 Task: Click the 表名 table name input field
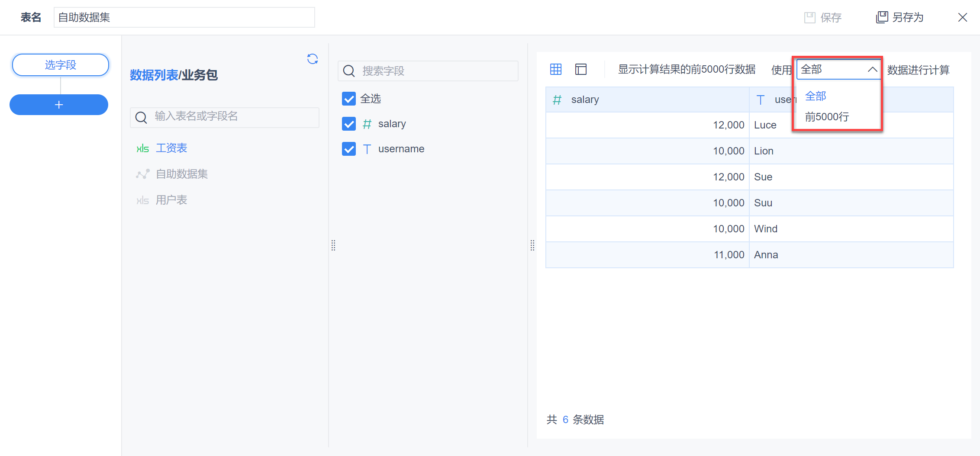tap(184, 17)
